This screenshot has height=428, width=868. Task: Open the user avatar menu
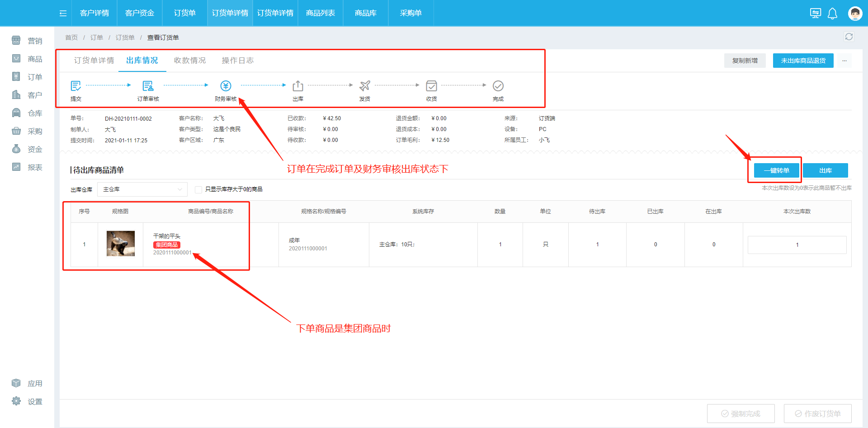[855, 14]
